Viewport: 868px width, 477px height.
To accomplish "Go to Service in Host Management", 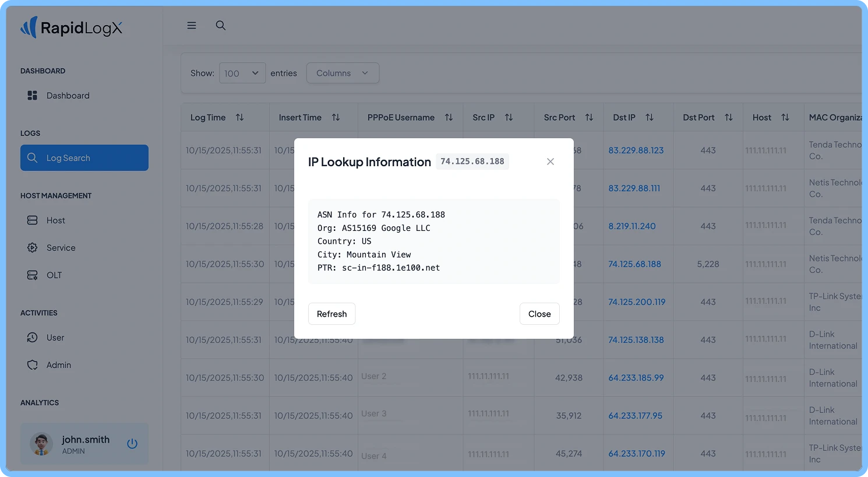I will coord(61,248).
